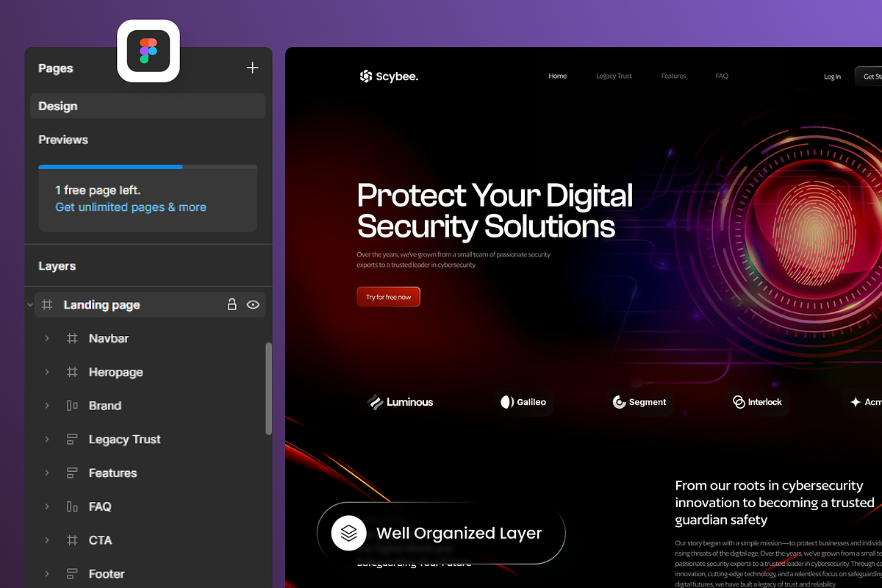
Task: Click the pages usage progress bar
Action: click(148, 167)
